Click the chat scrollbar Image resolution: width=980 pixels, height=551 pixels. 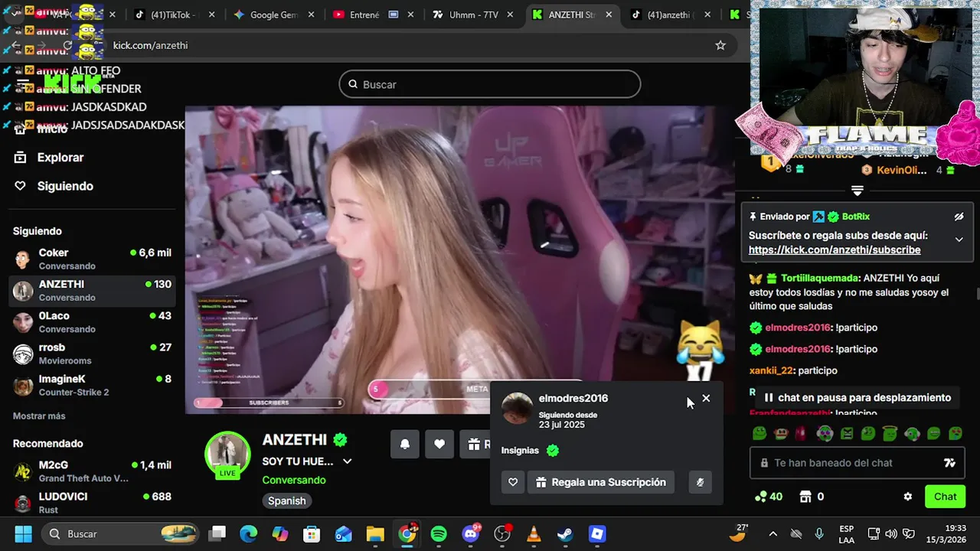[977, 295]
